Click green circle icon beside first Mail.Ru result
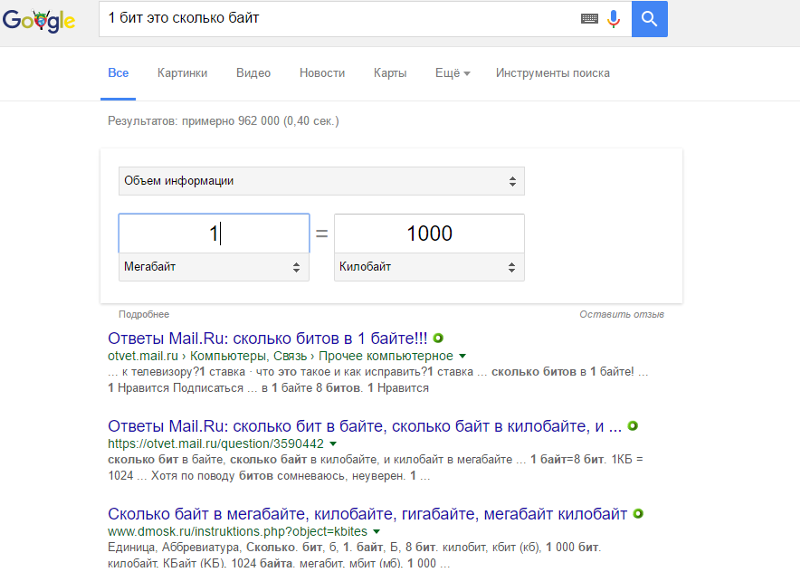Viewport: 800px width, 568px height. click(438, 338)
